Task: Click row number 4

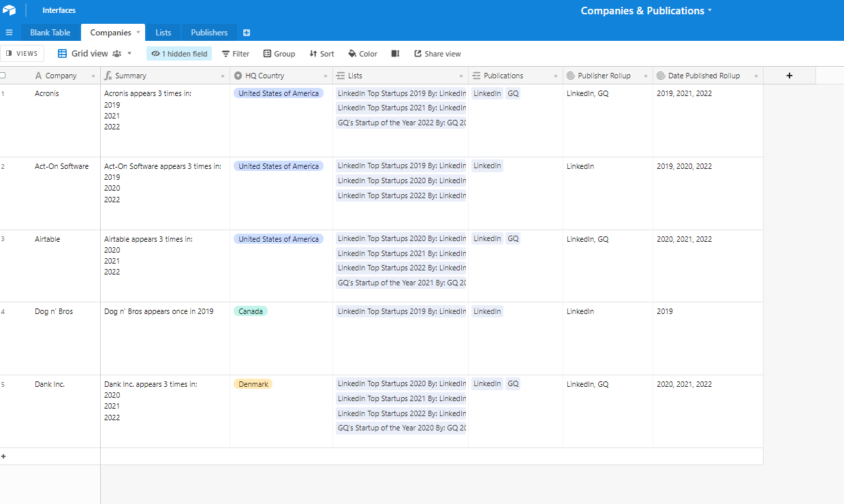Action: click(x=3, y=311)
